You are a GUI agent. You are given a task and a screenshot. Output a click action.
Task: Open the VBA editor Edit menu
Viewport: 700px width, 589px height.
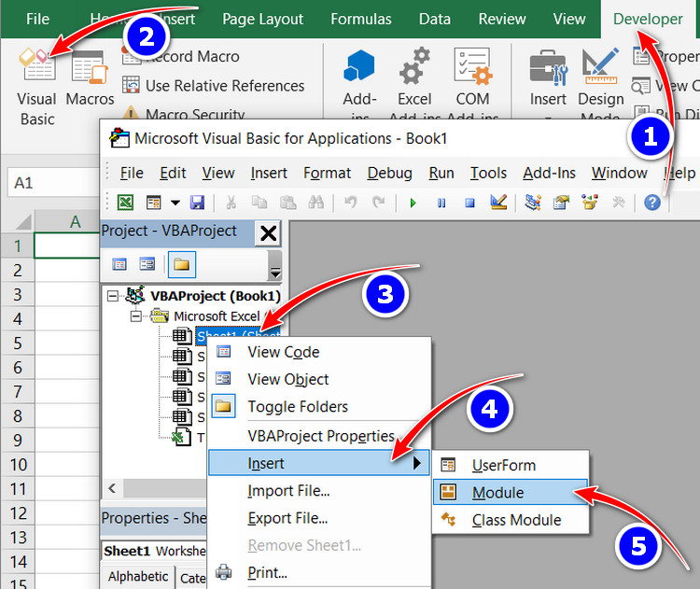point(173,173)
